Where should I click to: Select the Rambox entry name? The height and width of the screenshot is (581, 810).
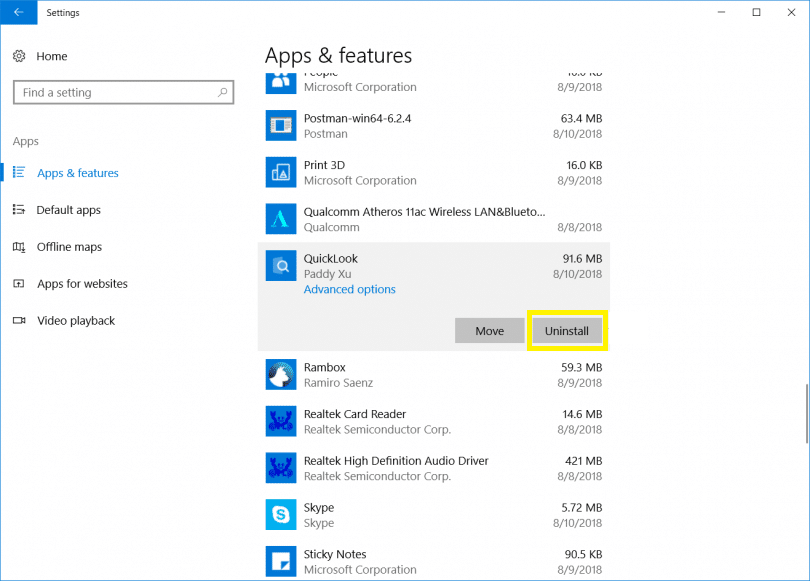tap(324, 367)
